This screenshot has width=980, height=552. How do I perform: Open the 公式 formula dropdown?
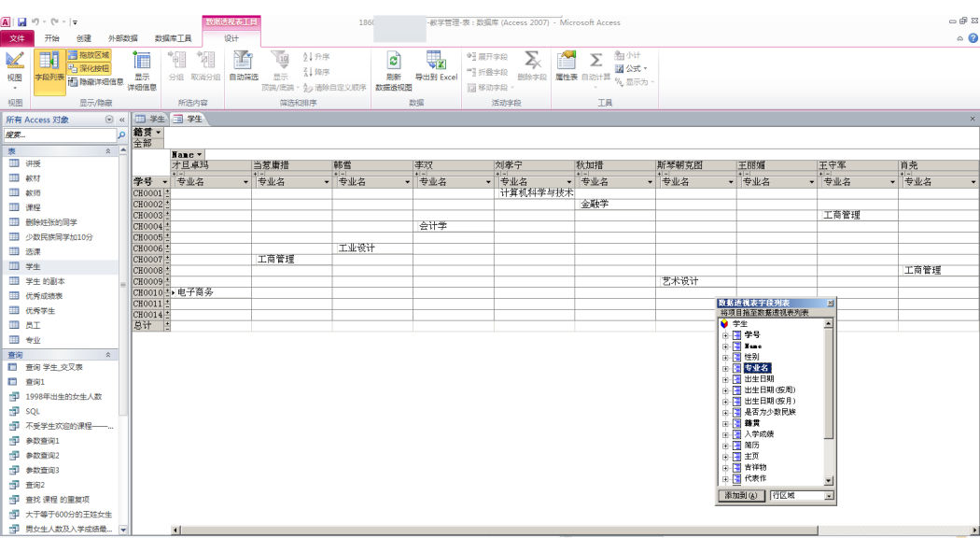(631, 68)
